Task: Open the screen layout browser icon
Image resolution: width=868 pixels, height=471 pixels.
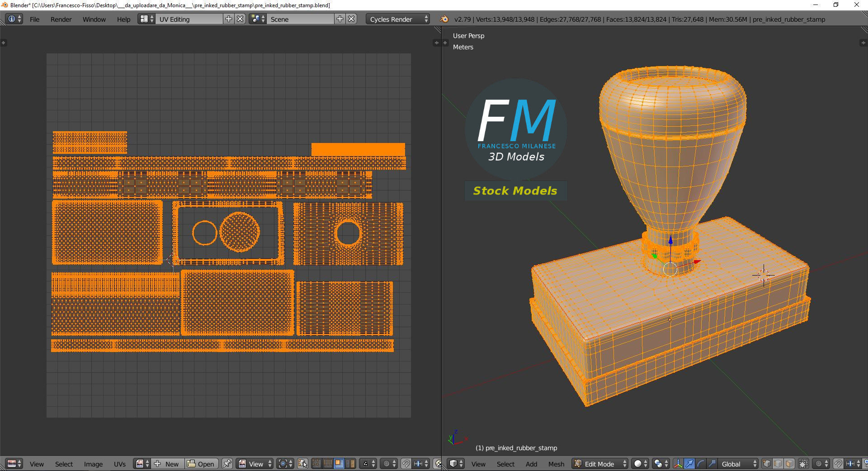Action: click(146, 19)
